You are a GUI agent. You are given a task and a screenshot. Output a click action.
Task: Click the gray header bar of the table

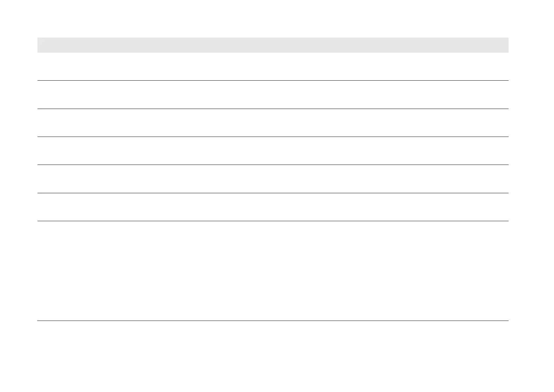click(x=273, y=45)
